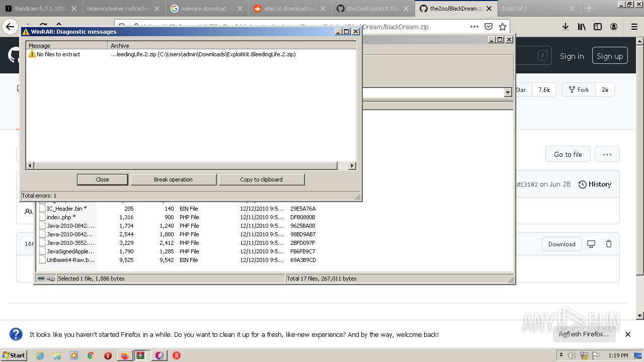Close theZoo/BlackDream tab
Viewport: 644px width, 362px height.
(x=489, y=9)
